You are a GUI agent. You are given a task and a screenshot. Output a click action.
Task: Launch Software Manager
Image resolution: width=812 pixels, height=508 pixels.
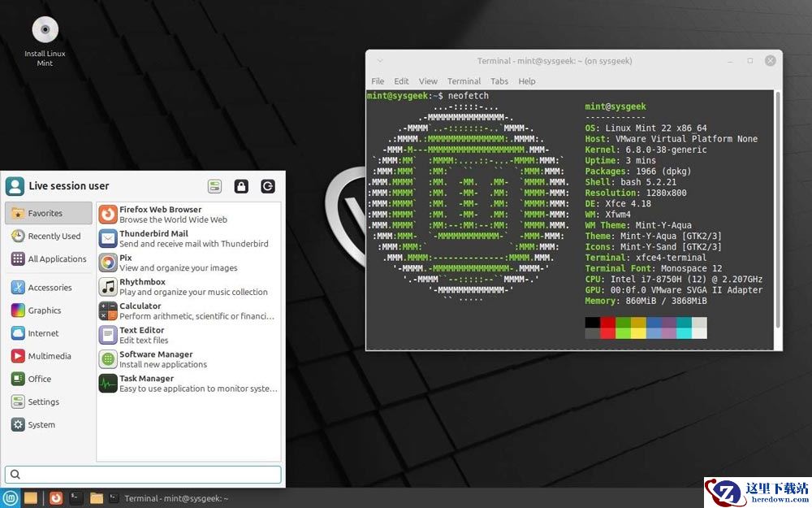tap(188, 358)
